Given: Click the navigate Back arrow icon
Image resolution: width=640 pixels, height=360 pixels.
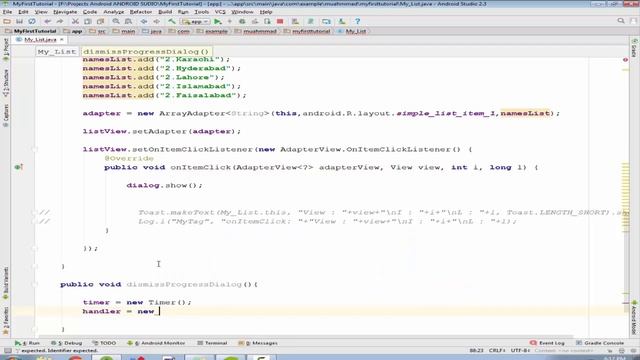Looking at the screenshot, I should point(144,21).
